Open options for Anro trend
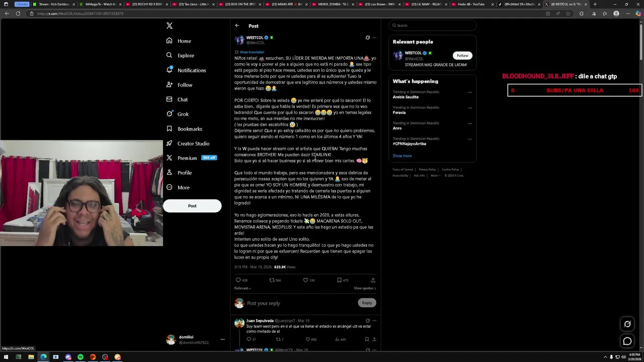Image resolution: width=644 pixels, height=362 pixels. pos(470,124)
